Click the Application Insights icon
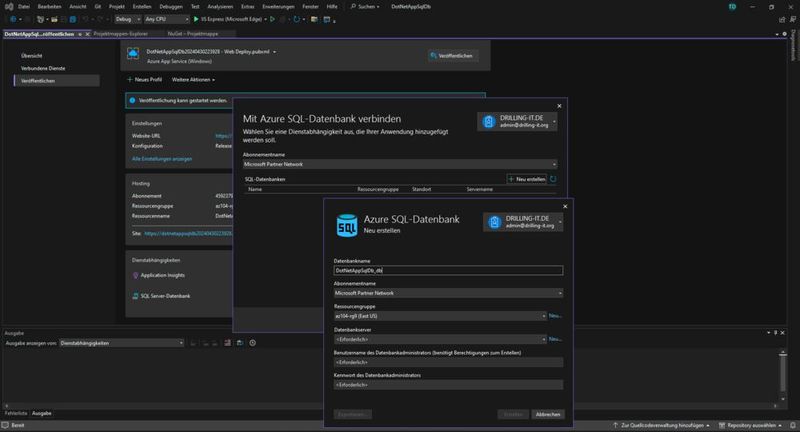Viewport: 800px width, 432px height. [x=137, y=274]
